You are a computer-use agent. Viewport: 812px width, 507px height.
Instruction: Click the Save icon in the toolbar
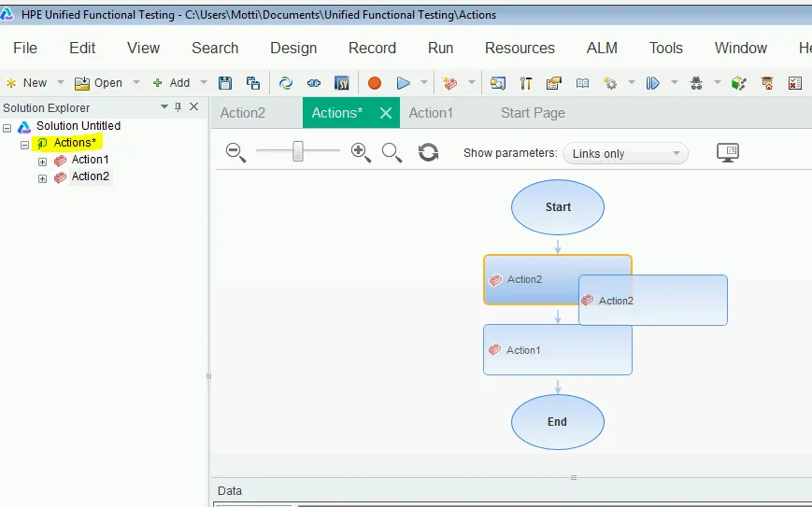pyautogui.click(x=225, y=83)
